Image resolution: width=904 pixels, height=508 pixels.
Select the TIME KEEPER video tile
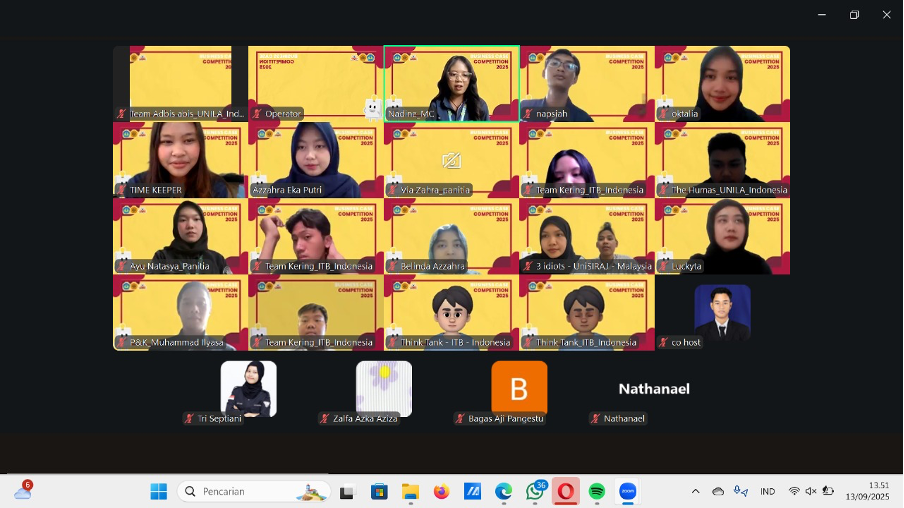point(179,160)
